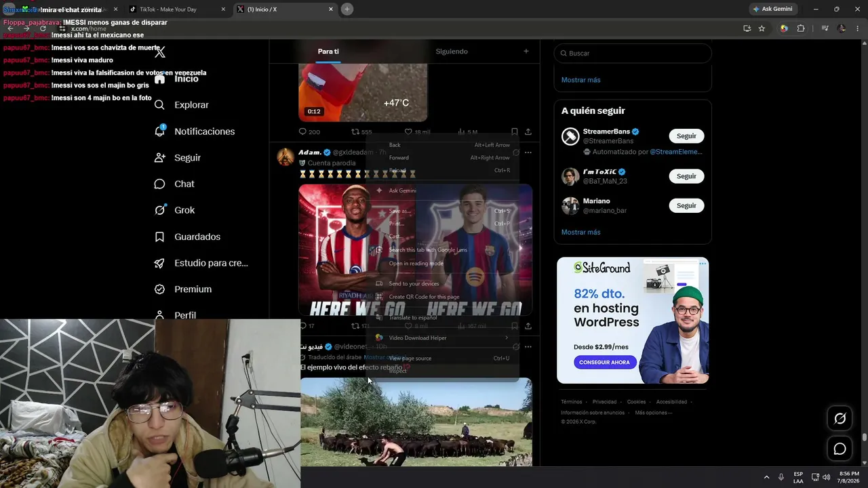The image size is (868, 488).
Task: Open a new browser tab
Action: click(x=347, y=9)
